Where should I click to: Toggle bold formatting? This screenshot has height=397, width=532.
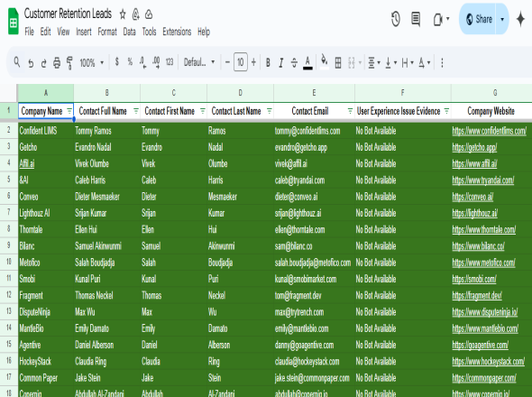pos(268,62)
